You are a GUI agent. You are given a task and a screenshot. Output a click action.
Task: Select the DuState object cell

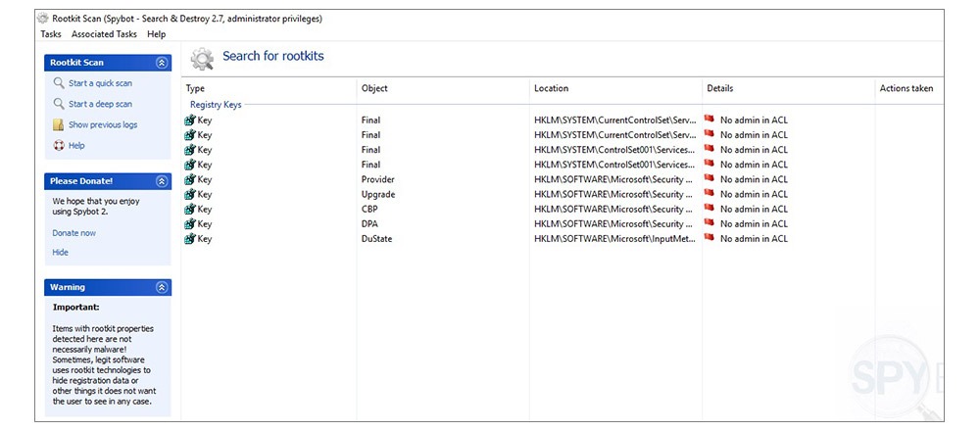pos(377,239)
